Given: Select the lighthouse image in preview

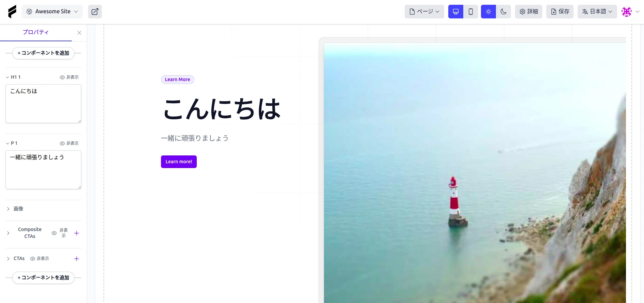Looking at the screenshot, I should tap(475, 172).
